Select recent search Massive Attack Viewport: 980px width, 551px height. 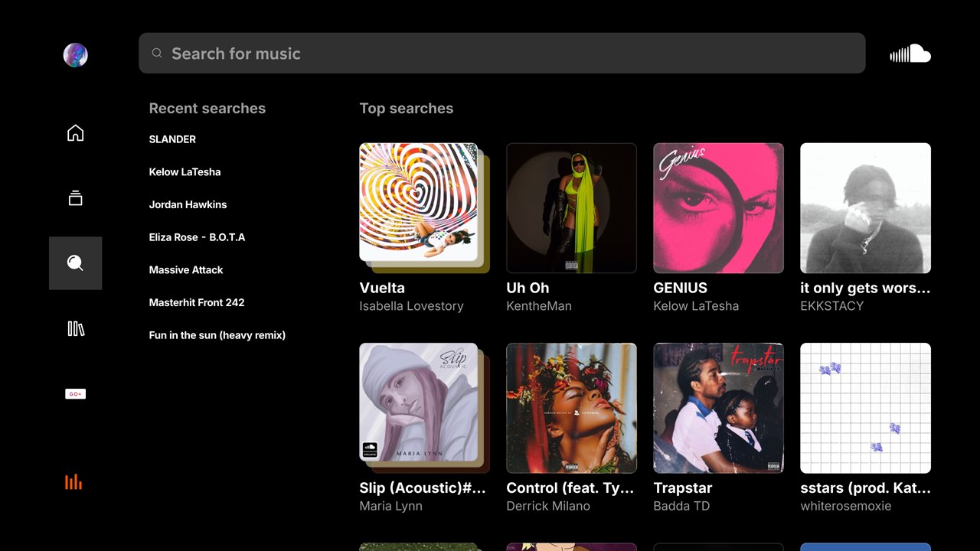click(x=186, y=270)
